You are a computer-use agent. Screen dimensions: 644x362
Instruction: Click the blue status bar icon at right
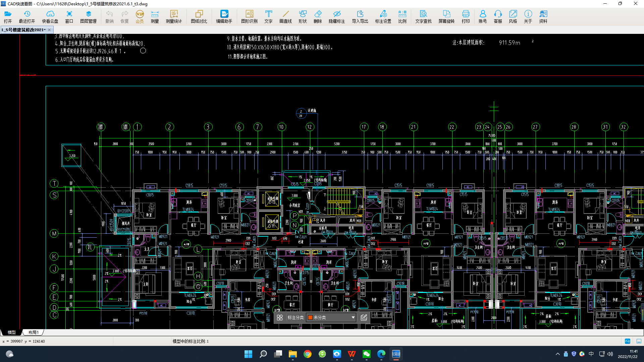pos(628,341)
